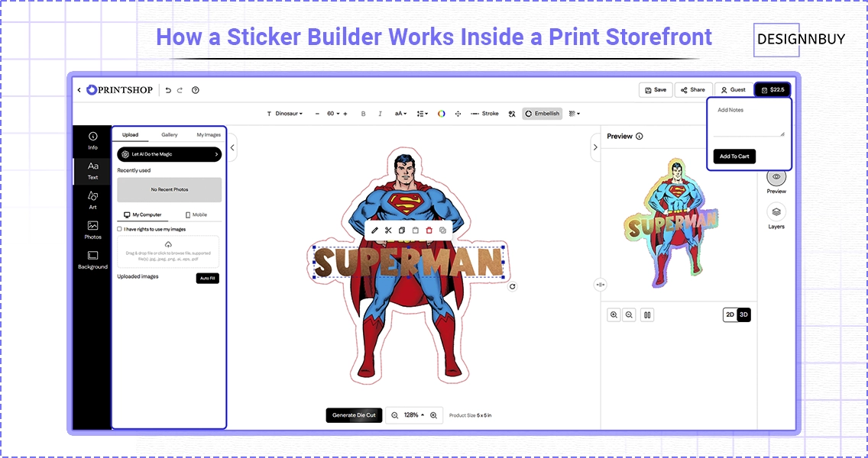Screen dimensions: 868x458
Task: Click Generate Die Cut
Action: point(354,414)
